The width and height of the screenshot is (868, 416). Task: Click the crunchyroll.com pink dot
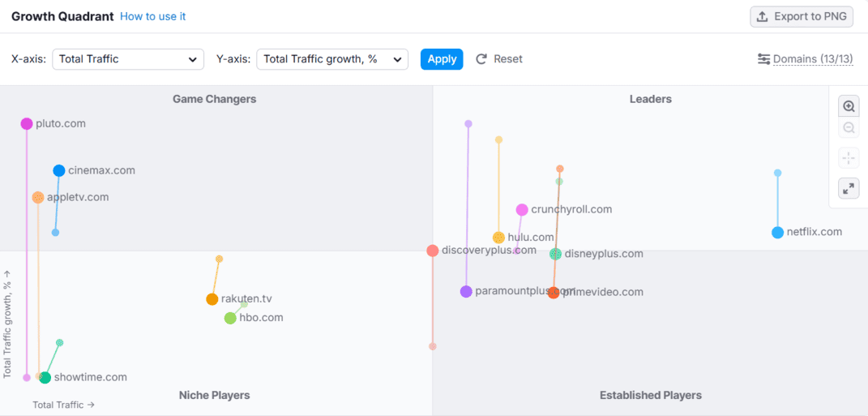point(522,210)
